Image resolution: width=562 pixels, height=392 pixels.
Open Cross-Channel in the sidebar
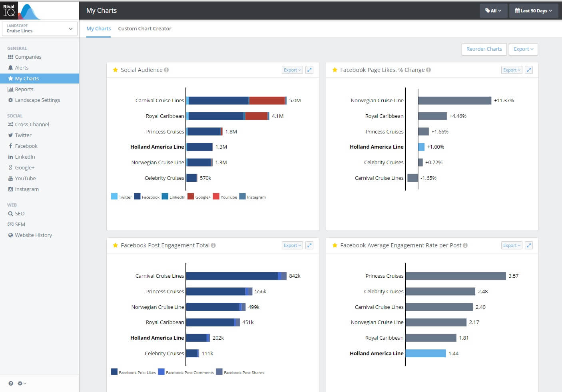32,124
